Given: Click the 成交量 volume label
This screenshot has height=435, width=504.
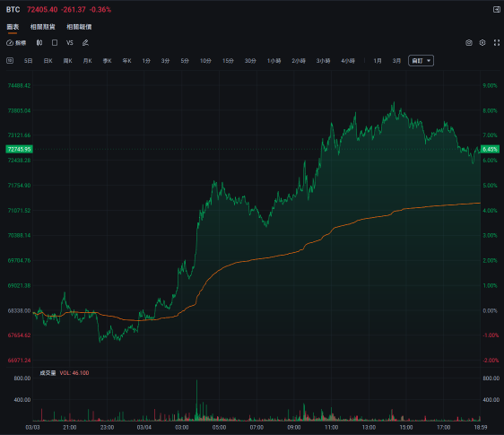Looking at the screenshot, I should (48, 373).
